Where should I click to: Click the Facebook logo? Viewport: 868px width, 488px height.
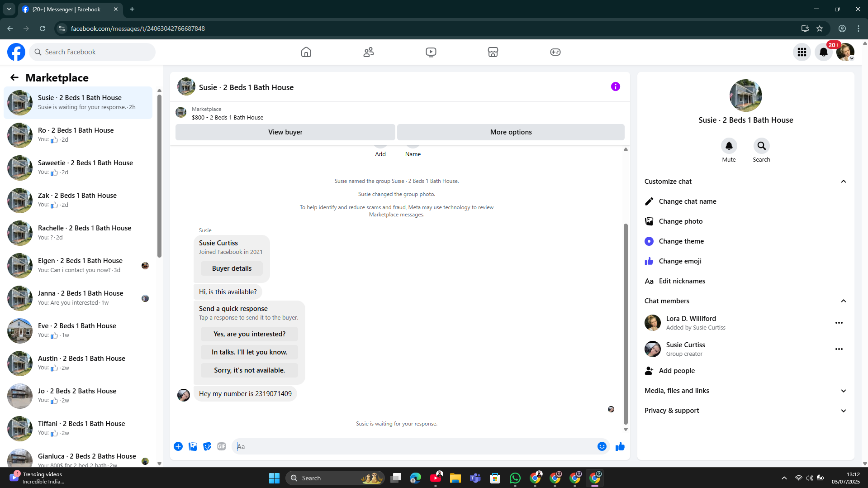pyautogui.click(x=16, y=52)
